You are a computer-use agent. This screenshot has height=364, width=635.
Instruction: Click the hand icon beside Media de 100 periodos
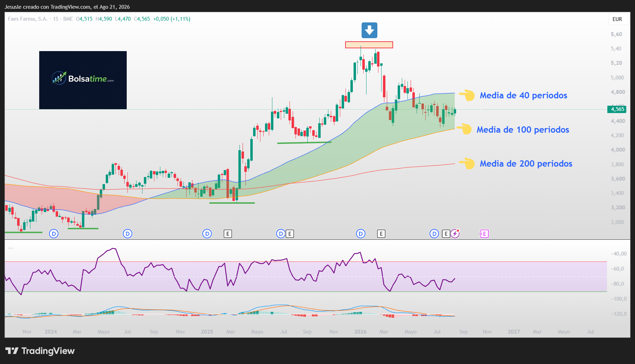tap(465, 129)
